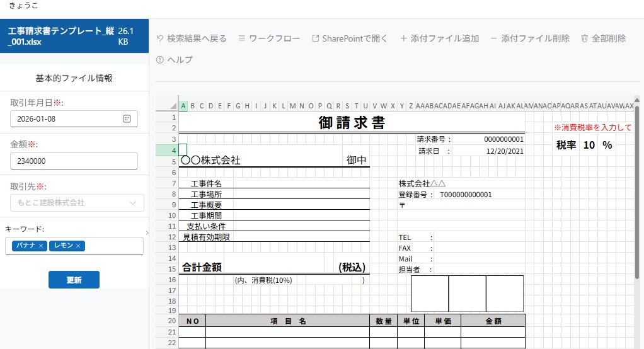
Task: Remove the レモン keyword tag
Action: point(78,246)
